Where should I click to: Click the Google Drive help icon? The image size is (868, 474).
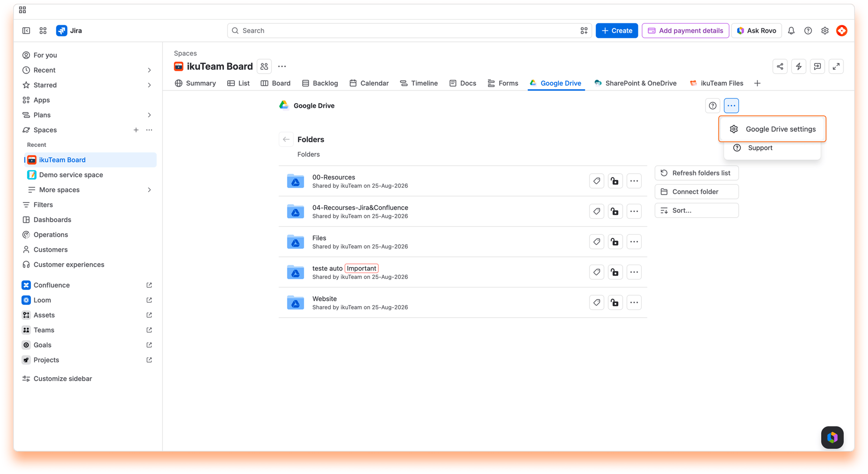click(x=712, y=106)
